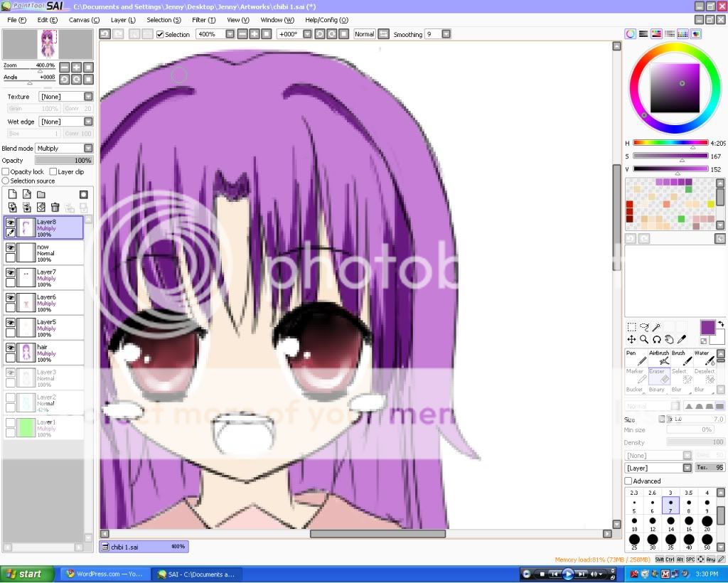Hide the hair layer using its eye icon
This screenshot has width=728, height=583.
click(11, 348)
